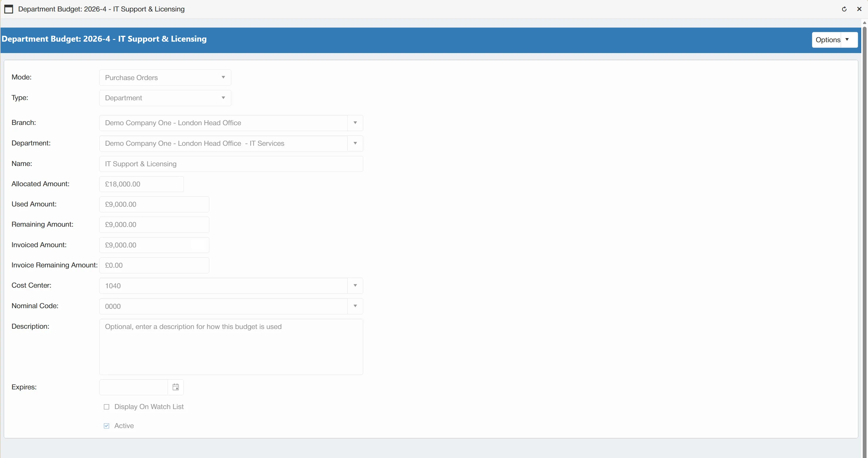Click the Branch value Demo Company One
This screenshot has width=868, height=458.
173,123
